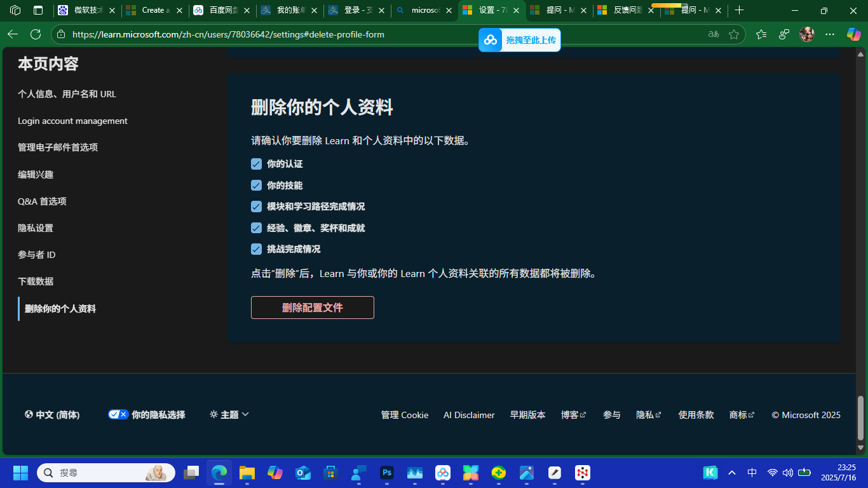Click the browser Back arrow
Screen dimensions: 868x488
coord(13,34)
